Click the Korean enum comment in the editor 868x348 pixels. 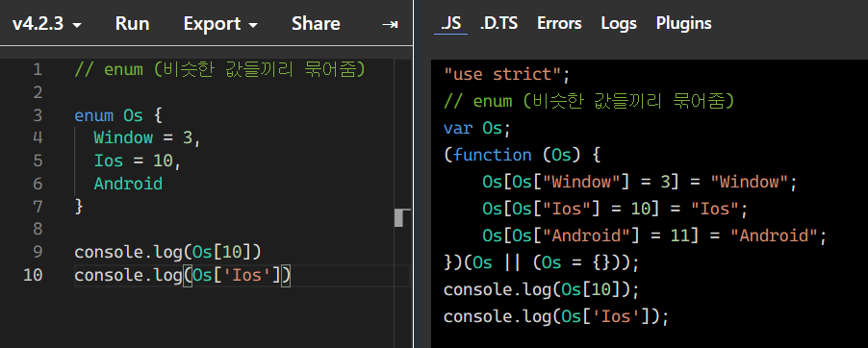pyautogui.click(x=220, y=70)
